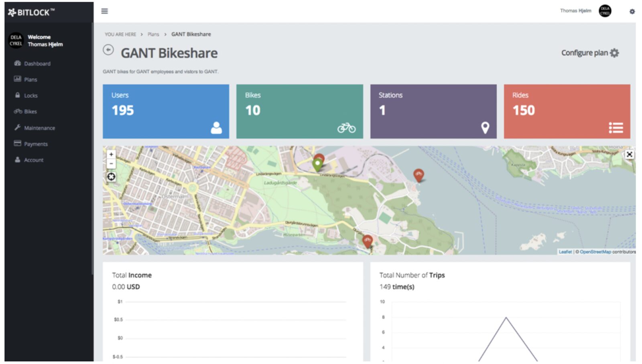
Task: Click the Configure plan gear icon
Action: [614, 53]
